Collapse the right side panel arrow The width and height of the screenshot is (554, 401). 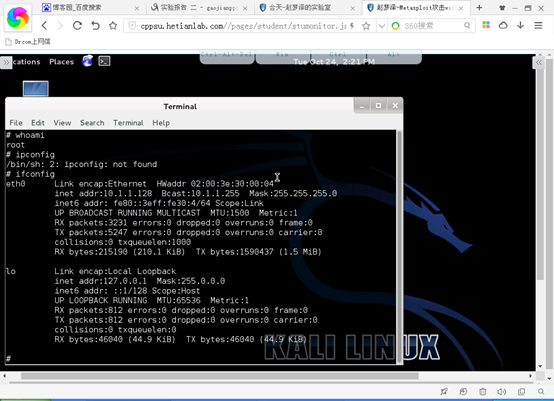538,63
